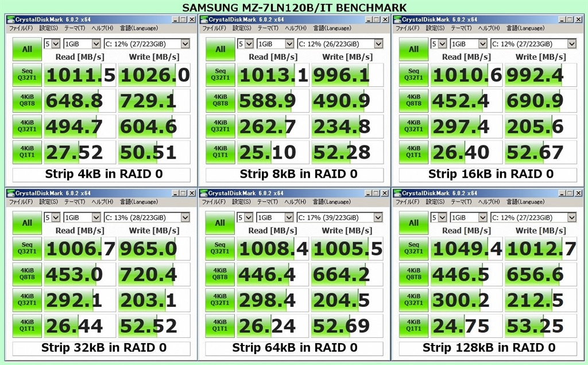Screen dimensions: 588x365
Task: Open test count dropdown in Strip 4kB window
Action: [52, 44]
